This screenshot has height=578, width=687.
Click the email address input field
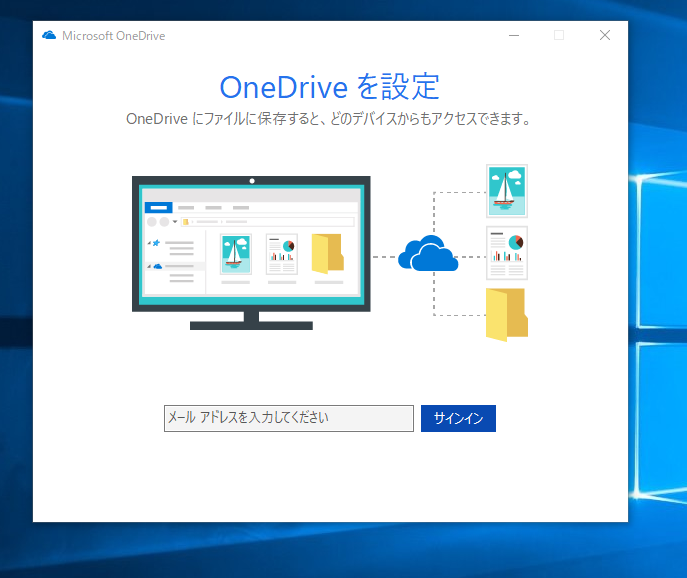(289, 418)
